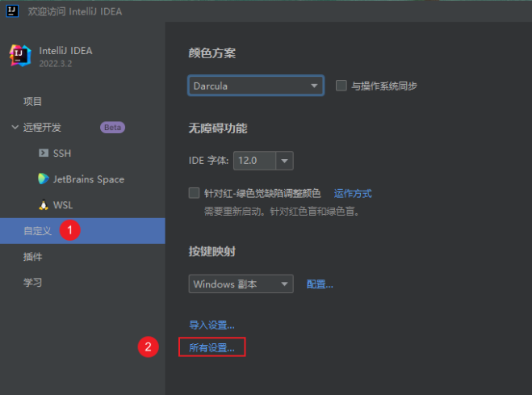The width and height of the screenshot is (532, 395).
Task: Click the 配置... keymap link
Action: [x=320, y=284]
